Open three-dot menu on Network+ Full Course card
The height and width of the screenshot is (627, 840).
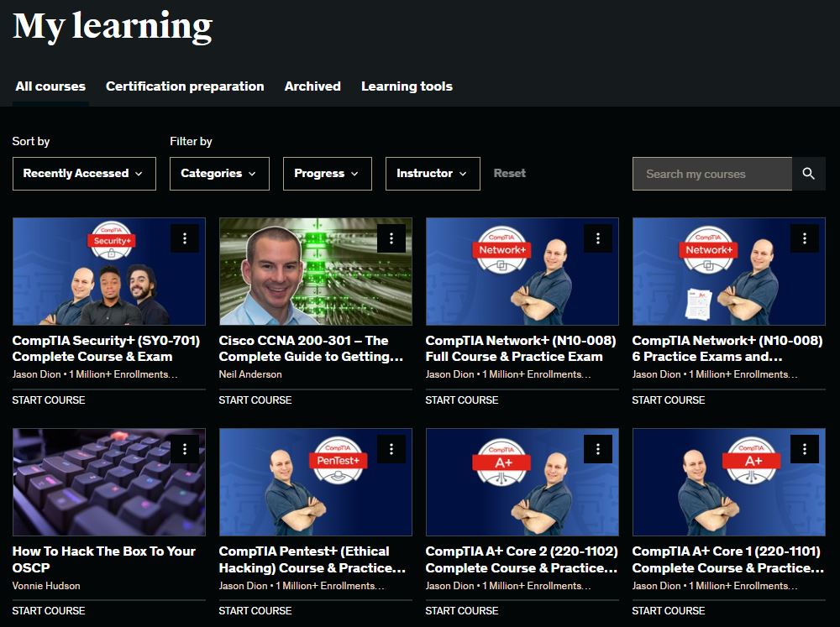[x=598, y=238]
